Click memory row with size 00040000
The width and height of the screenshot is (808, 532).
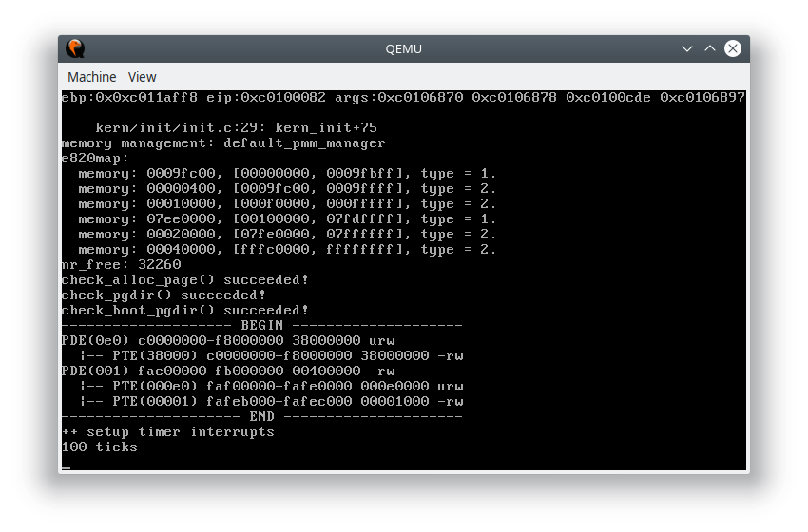pos(287,249)
